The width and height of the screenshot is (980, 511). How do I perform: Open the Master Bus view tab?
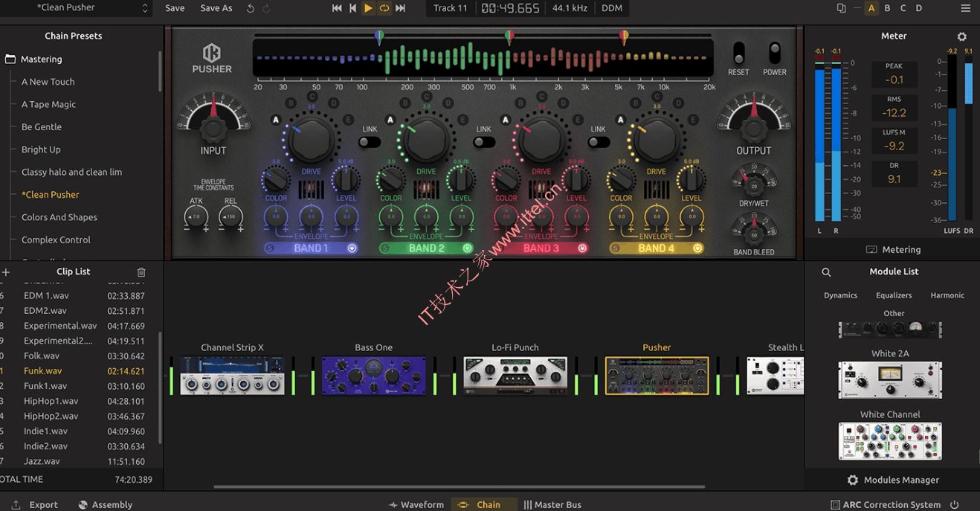(552, 505)
